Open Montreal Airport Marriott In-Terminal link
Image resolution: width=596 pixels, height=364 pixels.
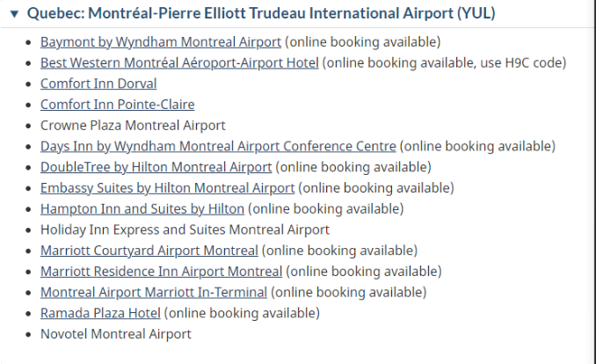(154, 292)
